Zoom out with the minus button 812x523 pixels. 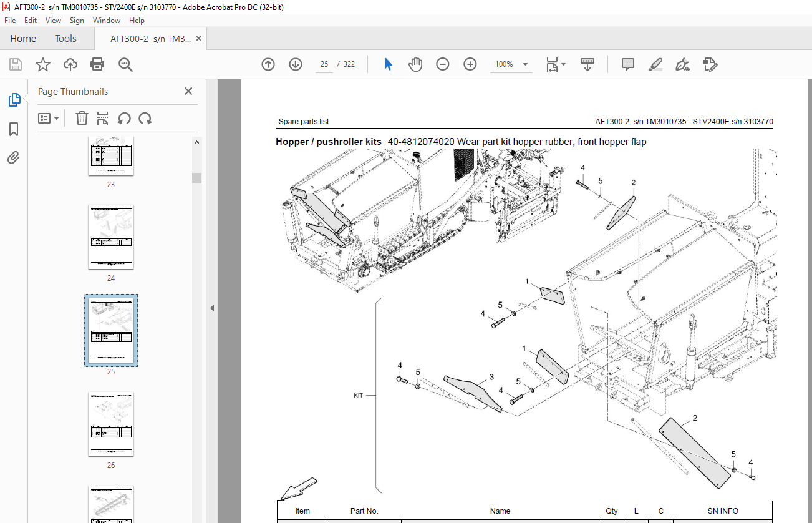pyautogui.click(x=443, y=64)
